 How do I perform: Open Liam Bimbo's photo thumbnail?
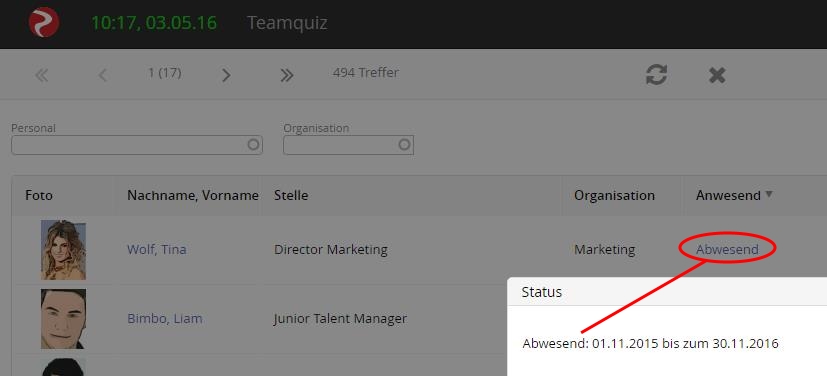click(63, 319)
